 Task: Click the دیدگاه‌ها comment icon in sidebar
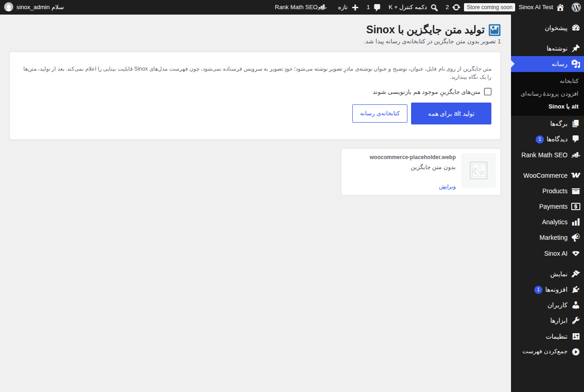[x=576, y=139]
